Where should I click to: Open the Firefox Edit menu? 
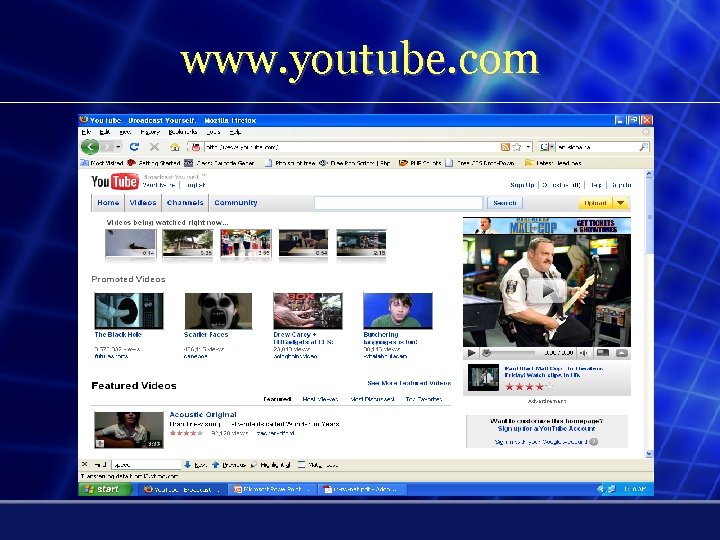[x=105, y=132]
